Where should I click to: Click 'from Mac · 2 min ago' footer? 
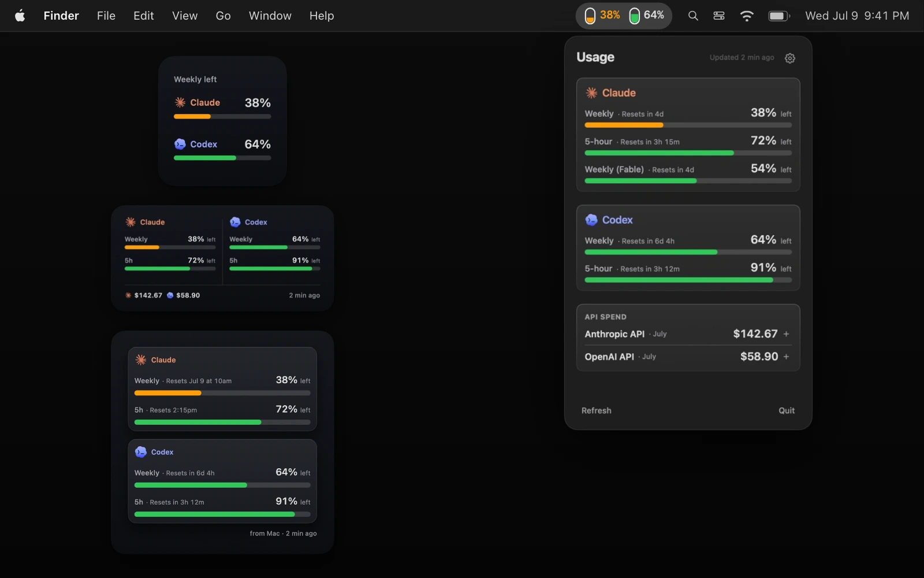click(x=283, y=533)
